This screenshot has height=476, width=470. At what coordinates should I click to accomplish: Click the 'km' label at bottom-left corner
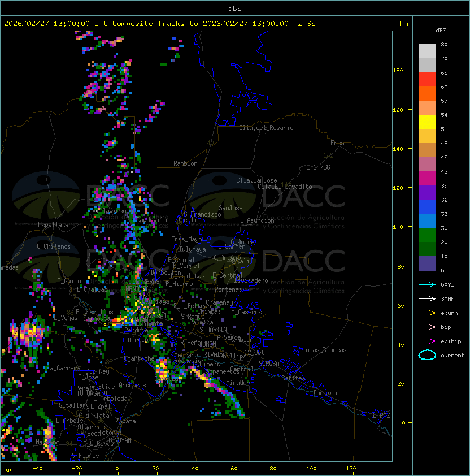pos(8,470)
